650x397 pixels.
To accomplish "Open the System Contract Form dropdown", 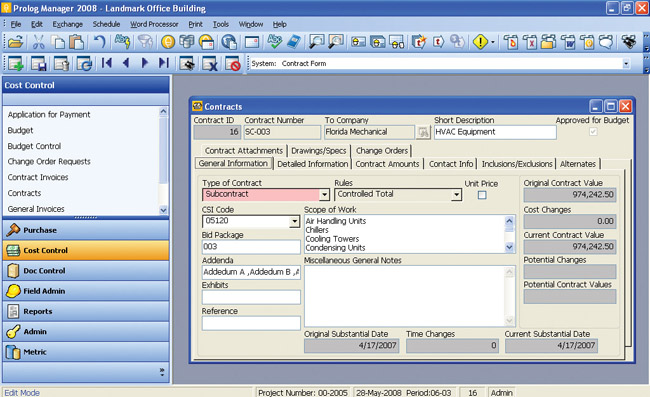I will pyautogui.click(x=626, y=64).
